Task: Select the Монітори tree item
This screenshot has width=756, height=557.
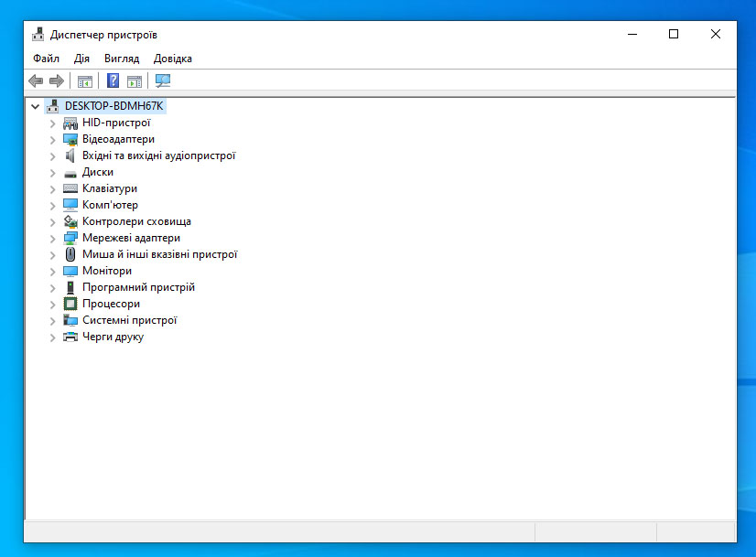Action: tap(105, 271)
